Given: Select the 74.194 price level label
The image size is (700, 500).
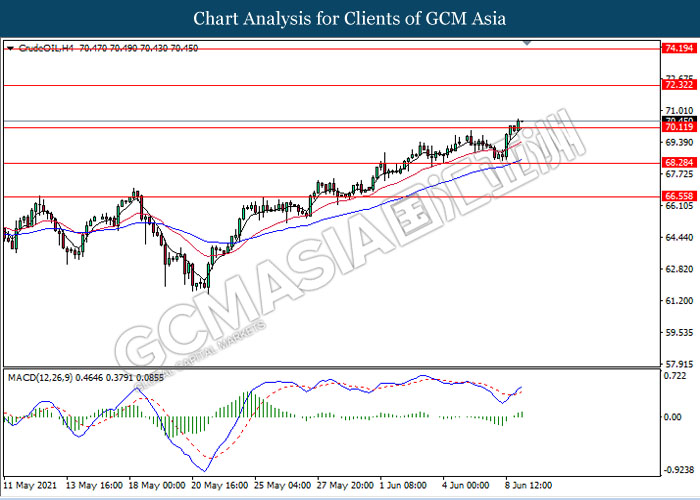Looking at the screenshot, I should pos(679,48).
